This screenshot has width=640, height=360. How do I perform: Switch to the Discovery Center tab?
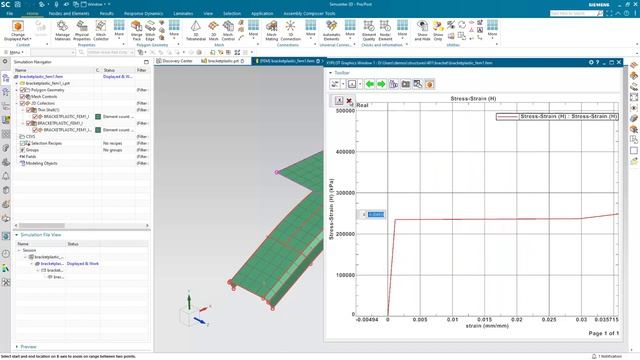point(174,61)
